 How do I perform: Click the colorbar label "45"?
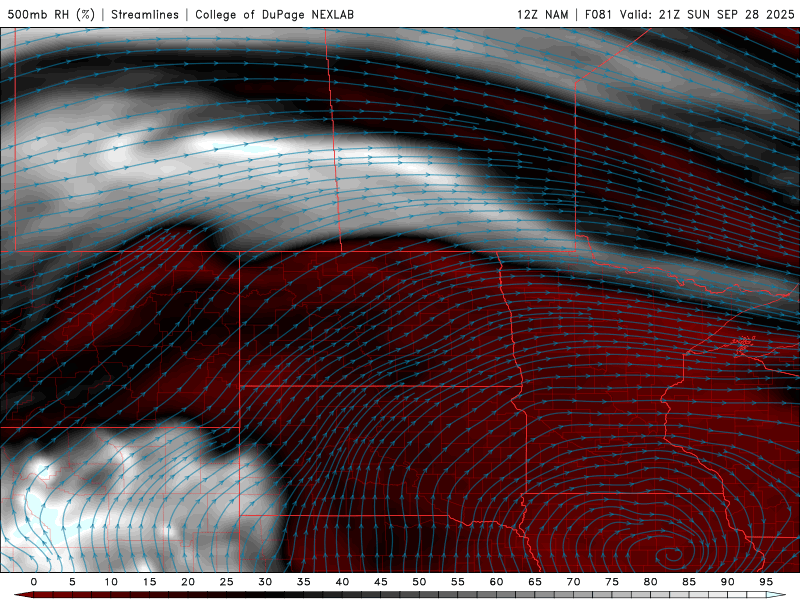point(381,582)
